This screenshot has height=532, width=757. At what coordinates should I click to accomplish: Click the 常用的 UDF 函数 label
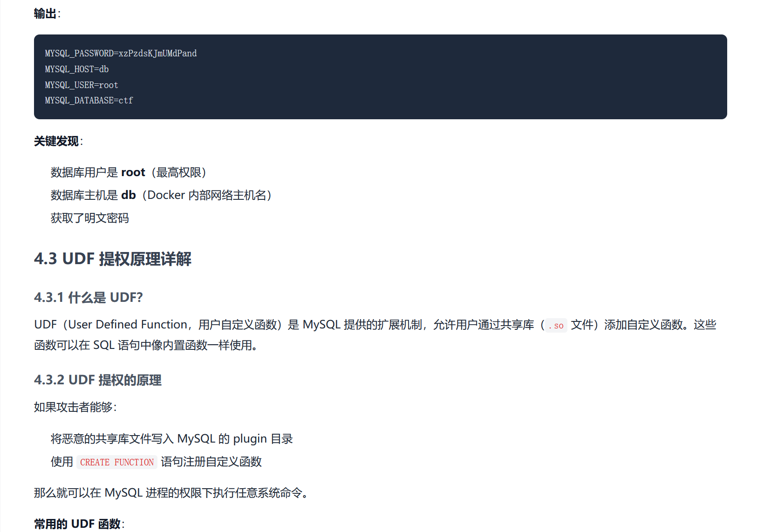point(79,524)
